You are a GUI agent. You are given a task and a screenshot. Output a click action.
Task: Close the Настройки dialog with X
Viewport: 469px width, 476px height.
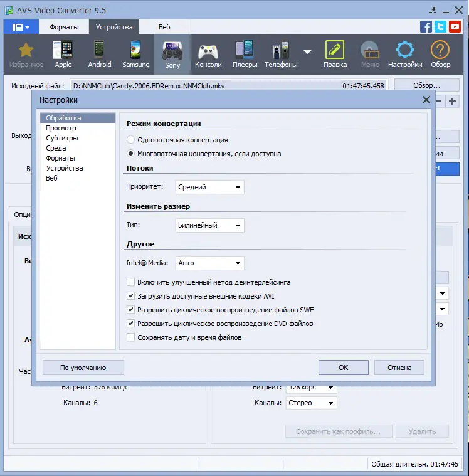pos(426,100)
